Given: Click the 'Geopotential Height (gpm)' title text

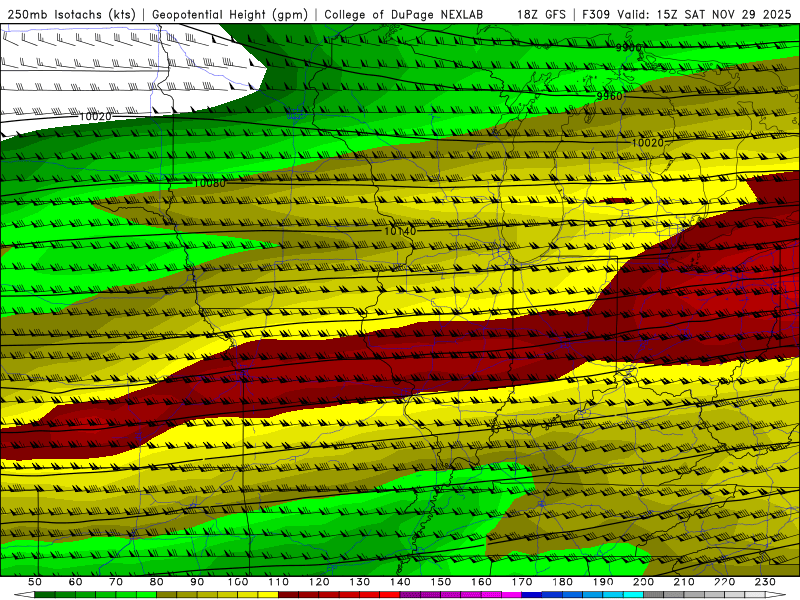Looking at the screenshot, I should tap(230, 15).
